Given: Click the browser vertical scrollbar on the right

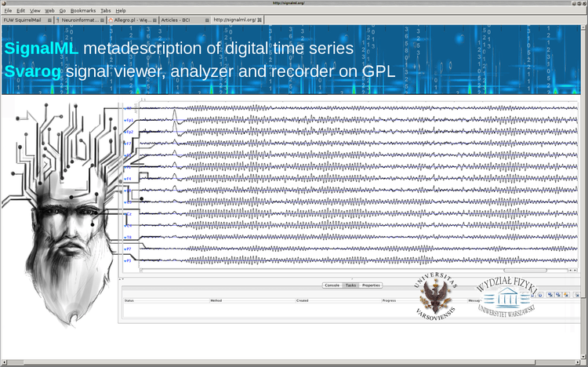Looking at the screenshot, I should pos(584,191).
